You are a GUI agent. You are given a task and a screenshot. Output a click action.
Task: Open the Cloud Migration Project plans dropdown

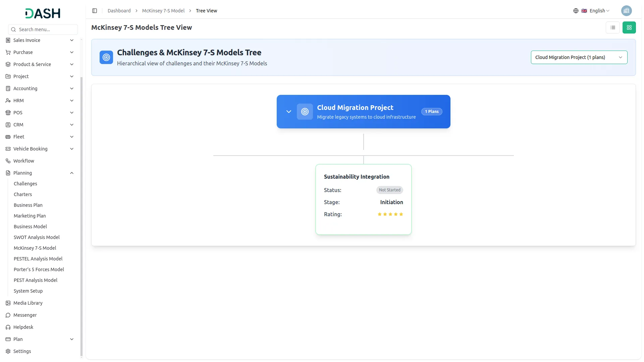tap(579, 57)
